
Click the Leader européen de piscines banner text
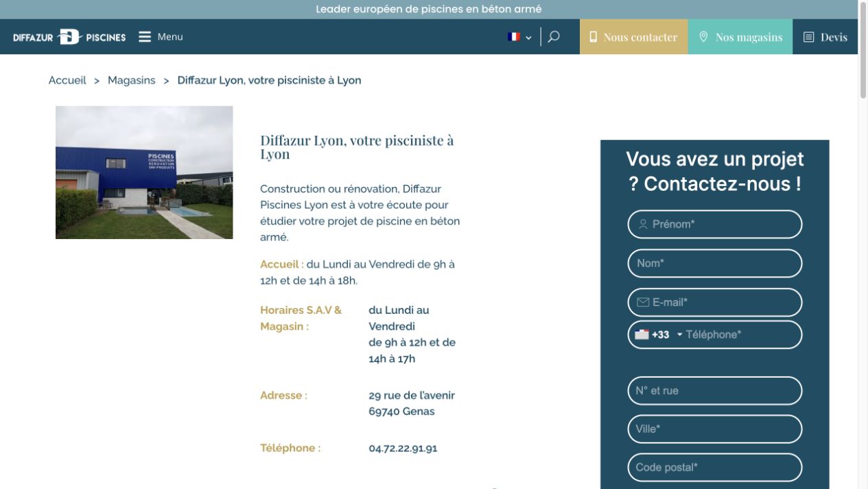pyautogui.click(x=429, y=10)
